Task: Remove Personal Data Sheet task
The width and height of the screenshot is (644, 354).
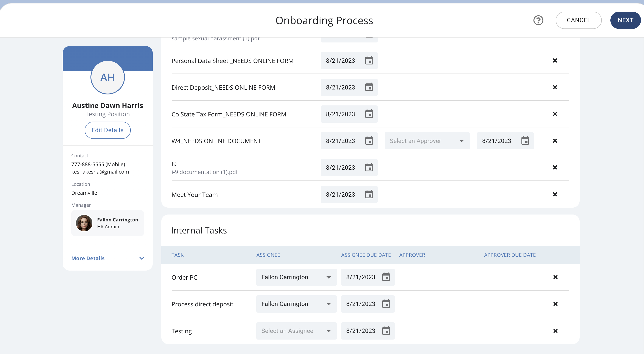Action: coord(555,61)
